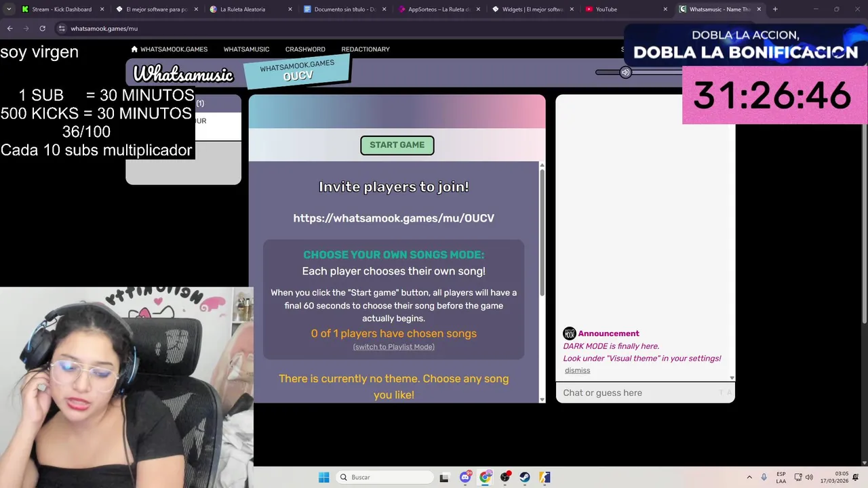
Task: Click the START GAME button
Action: [x=397, y=145]
